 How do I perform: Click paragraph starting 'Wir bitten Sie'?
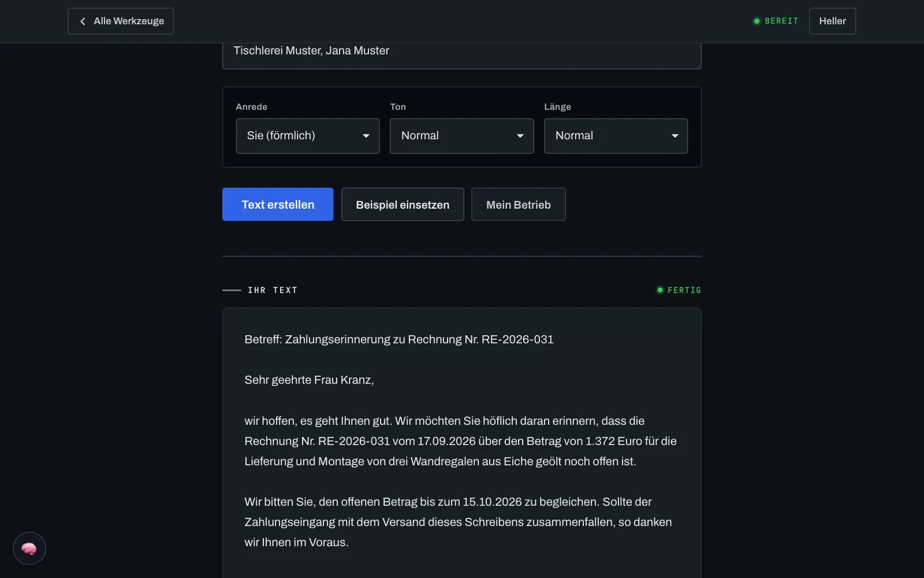point(458,522)
